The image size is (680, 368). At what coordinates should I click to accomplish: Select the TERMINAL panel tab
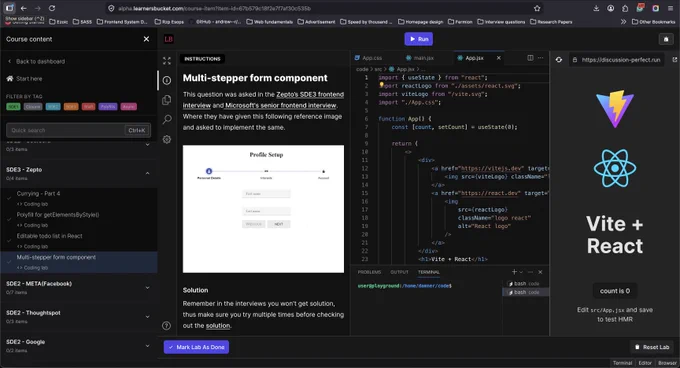(428, 272)
